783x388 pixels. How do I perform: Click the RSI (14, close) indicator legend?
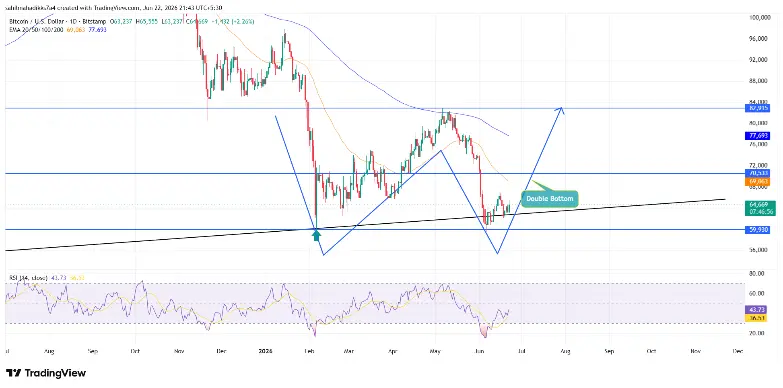pos(28,278)
